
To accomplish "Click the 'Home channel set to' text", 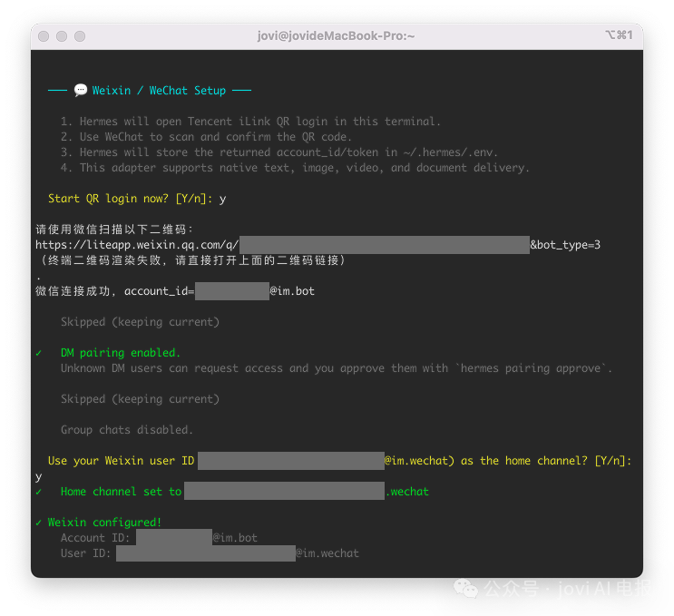I will click(x=122, y=492).
